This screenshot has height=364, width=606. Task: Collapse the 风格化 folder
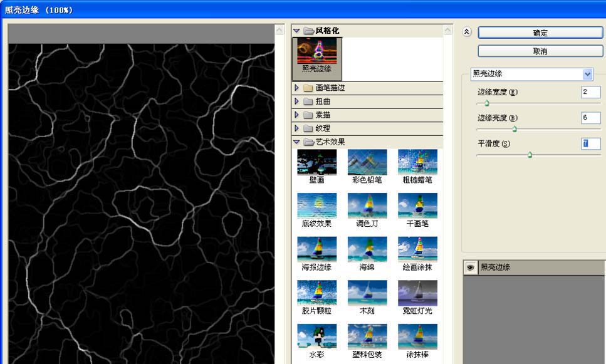(x=297, y=31)
